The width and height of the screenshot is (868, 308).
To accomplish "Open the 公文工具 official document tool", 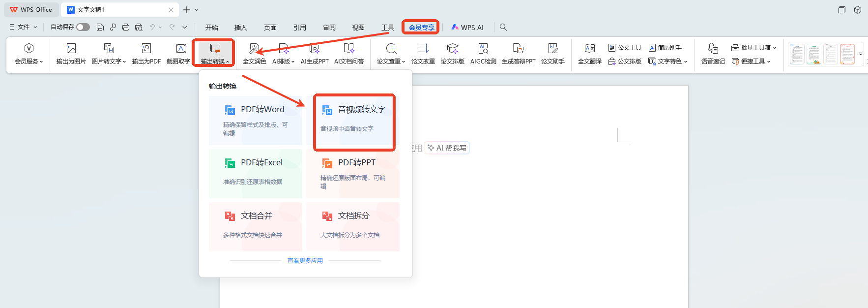I will (x=625, y=48).
